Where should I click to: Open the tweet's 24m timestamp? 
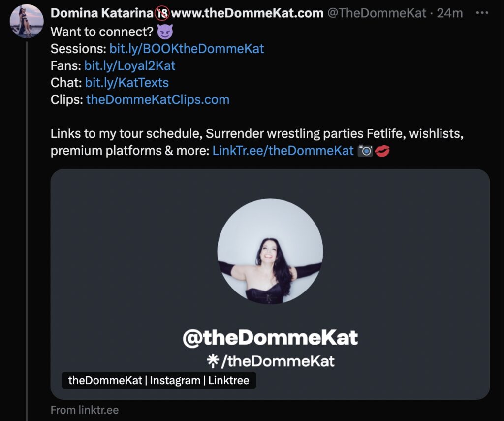450,13
